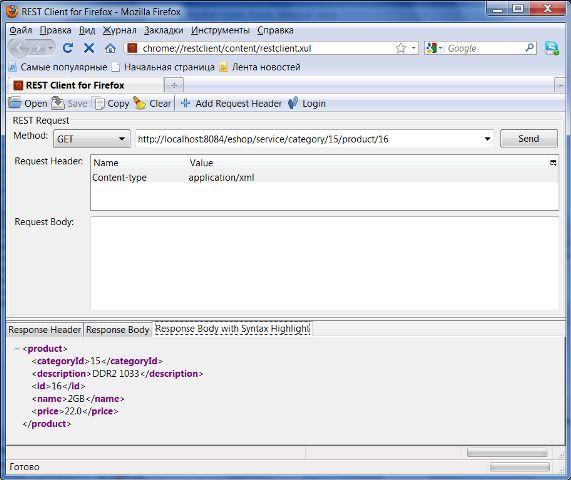Click the Готово status bar text
Viewport: 571px width, 480px height.
coord(24,467)
